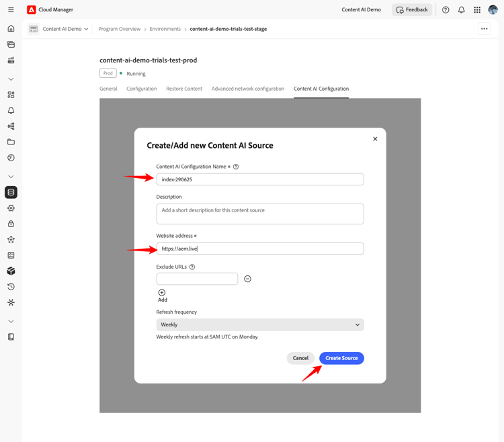Open the apps grid switcher
Screen dimensions: 504x442
pyautogui.click(x=477, y=10)
